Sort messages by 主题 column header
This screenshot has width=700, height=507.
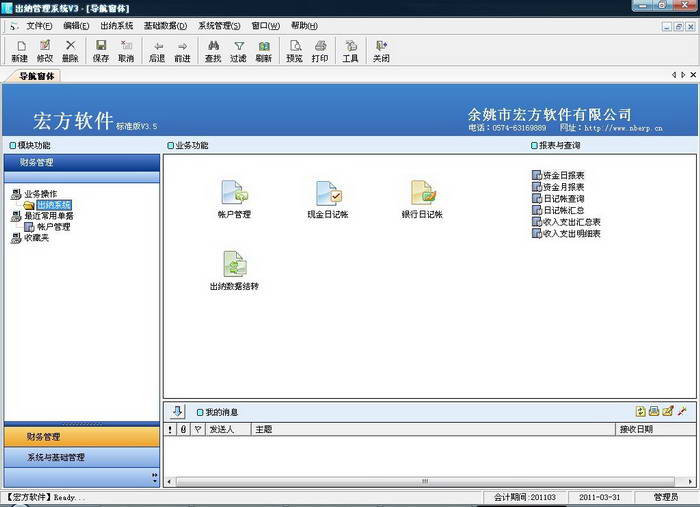point(433,429)
